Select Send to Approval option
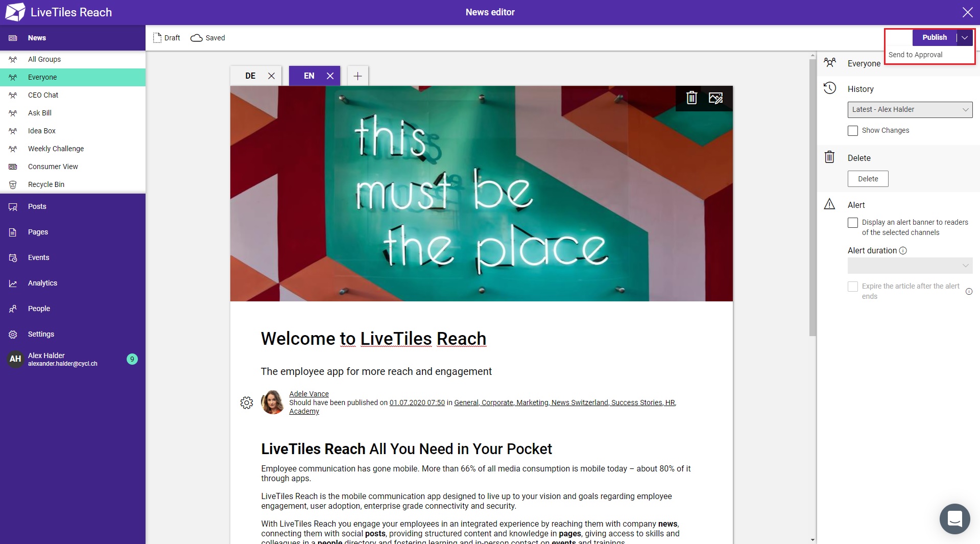 tap(916, 55)
